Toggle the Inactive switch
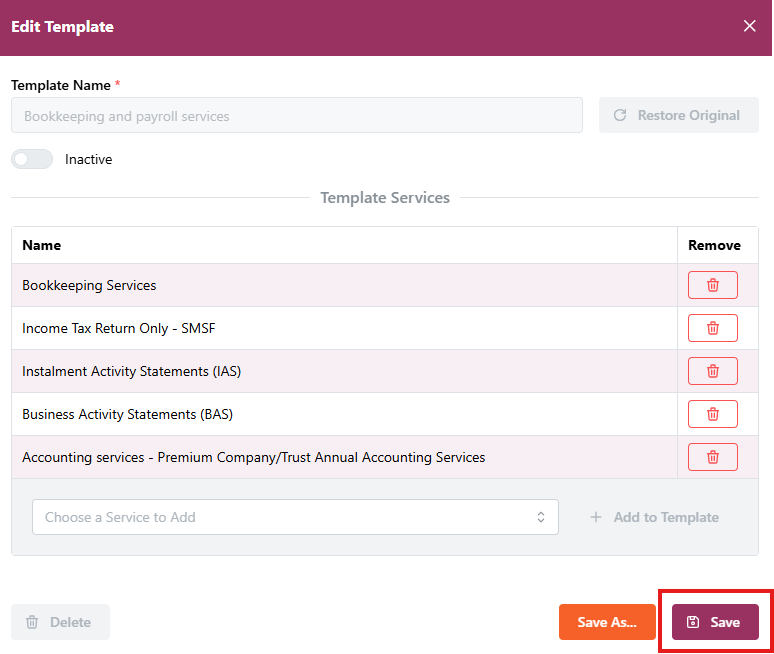The height and width of the screenshot is (654, 774). (32, 159)
